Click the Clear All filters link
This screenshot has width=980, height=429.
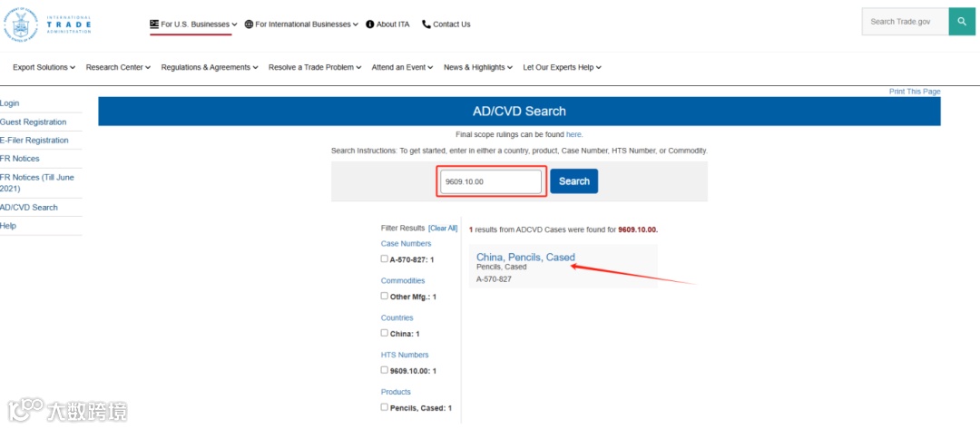pyautogui.click(x=443, y=229)
